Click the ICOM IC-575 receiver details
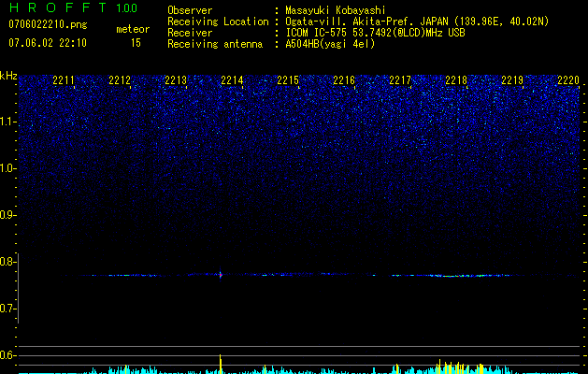Image resolution: width=588 pixels, height=374 pixels. (x=375, y=33)
